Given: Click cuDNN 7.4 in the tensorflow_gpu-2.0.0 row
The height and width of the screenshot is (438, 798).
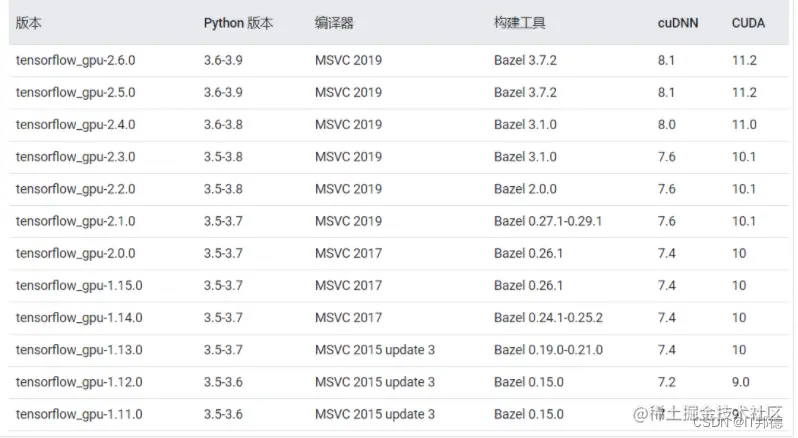Looking at the screenshot, I should [x=667, y=253].
